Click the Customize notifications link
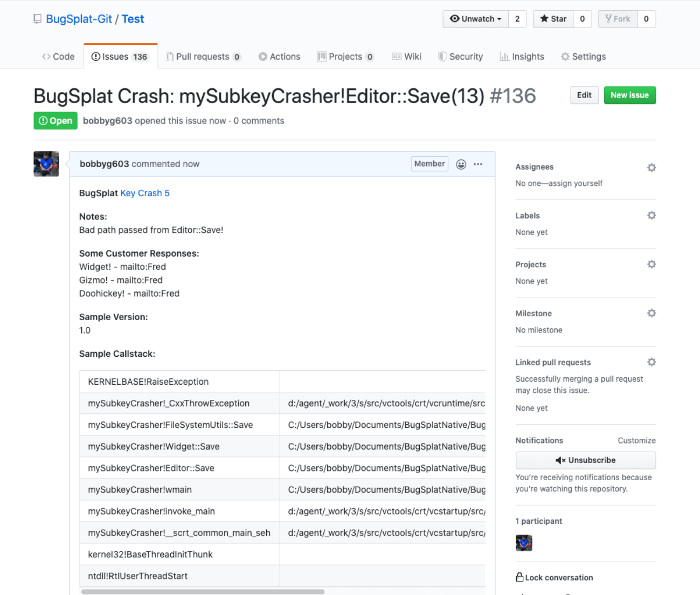The height and width of the screenshot is (595, 700). pyautogui.click(x=636, y=440)
